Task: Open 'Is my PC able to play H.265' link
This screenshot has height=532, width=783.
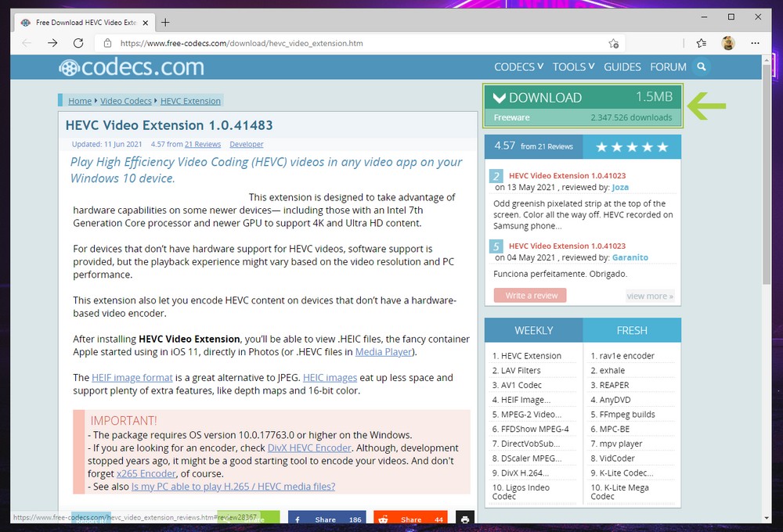Action: 233,487
